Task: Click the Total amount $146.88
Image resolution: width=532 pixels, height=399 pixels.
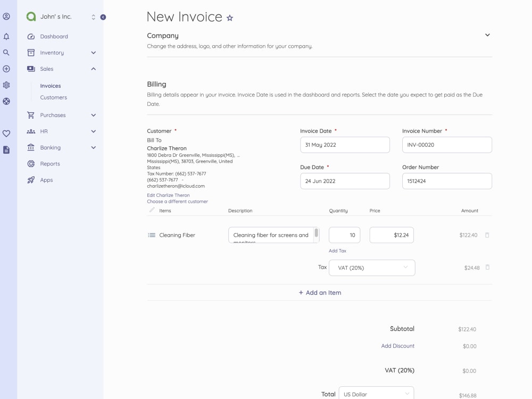Action: 468,395
